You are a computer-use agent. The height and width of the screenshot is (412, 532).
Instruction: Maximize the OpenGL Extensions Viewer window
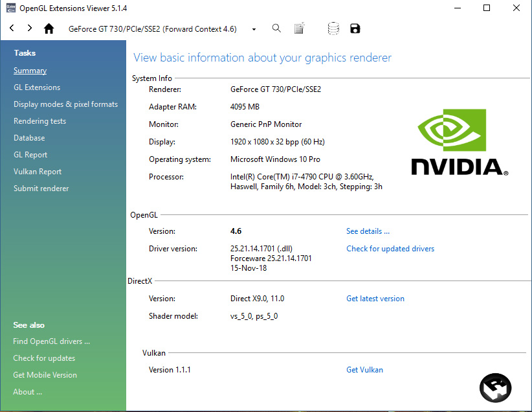click(x=487, y=8)
